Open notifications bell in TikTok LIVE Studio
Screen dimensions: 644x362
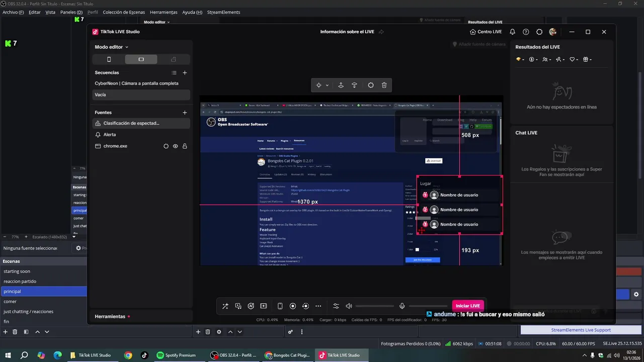(512, 32)
